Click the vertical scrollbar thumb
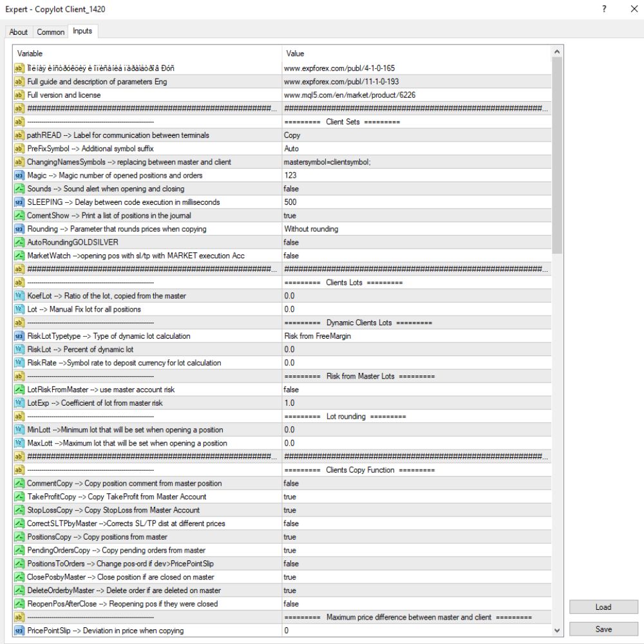 [557, 156]
